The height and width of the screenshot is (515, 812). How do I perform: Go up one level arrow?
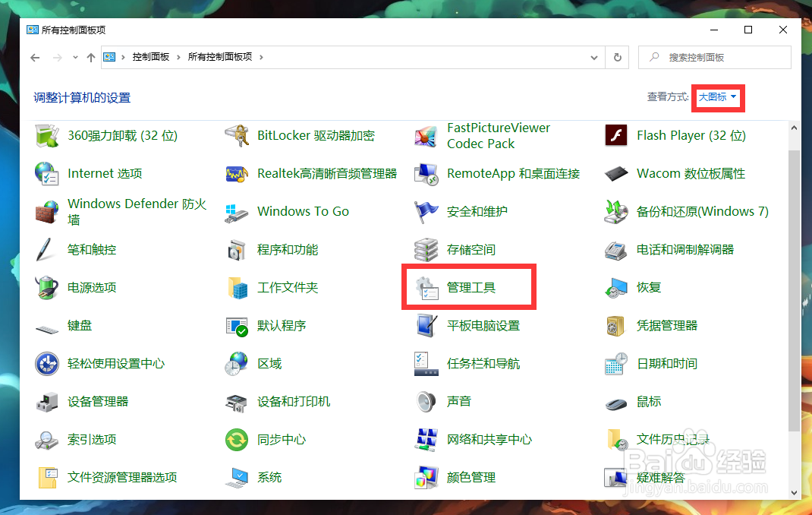click(91, 58)
